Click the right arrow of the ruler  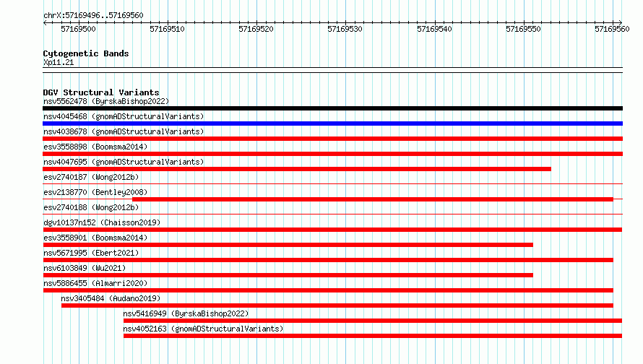pyautogui.click(x=620, y=23)
